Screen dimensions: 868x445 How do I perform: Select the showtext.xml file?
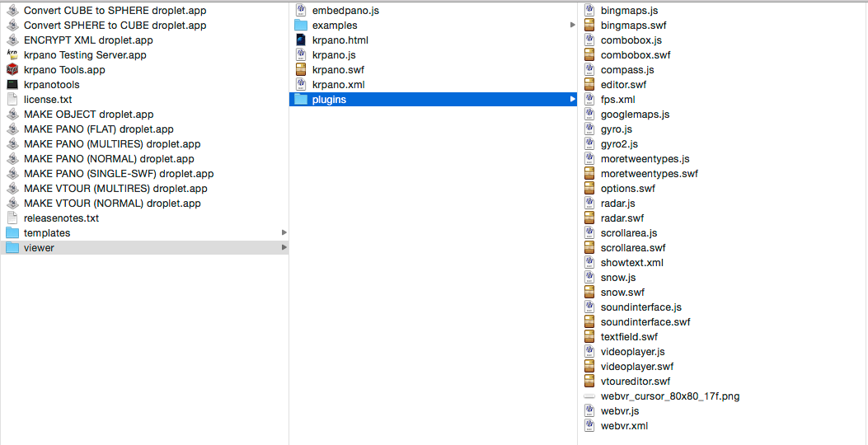(x=631, y=262)
